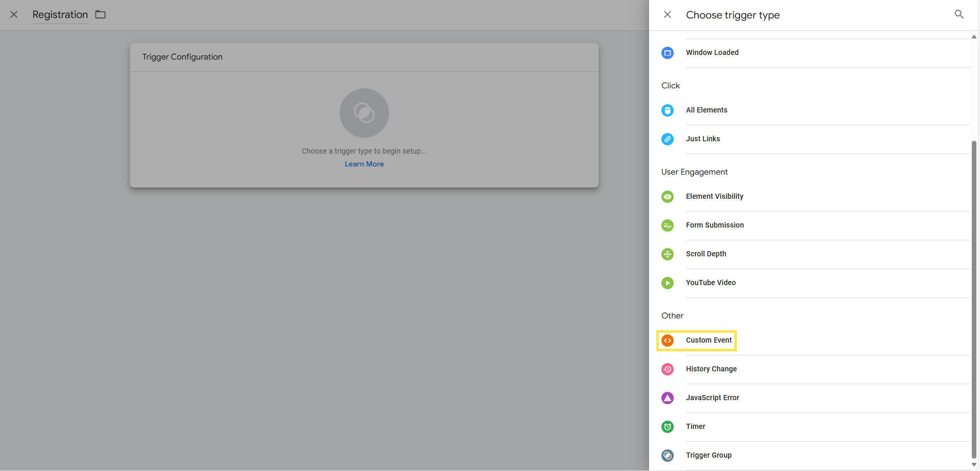980x471 pixels.
Task: Edit the Registration trigger name field
Action: (x=60, y=15)
